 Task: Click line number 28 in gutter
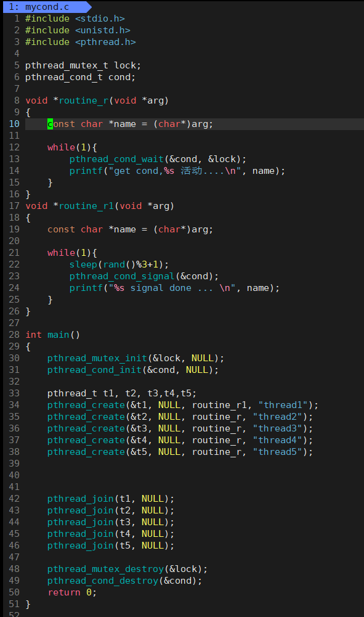[14, 335]
